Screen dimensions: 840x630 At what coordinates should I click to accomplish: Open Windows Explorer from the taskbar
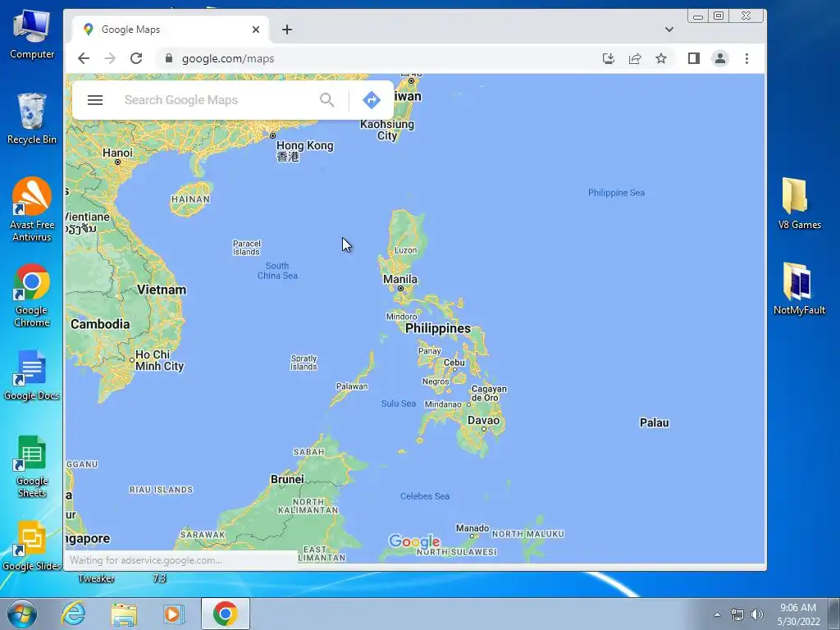tap(124, 614)
